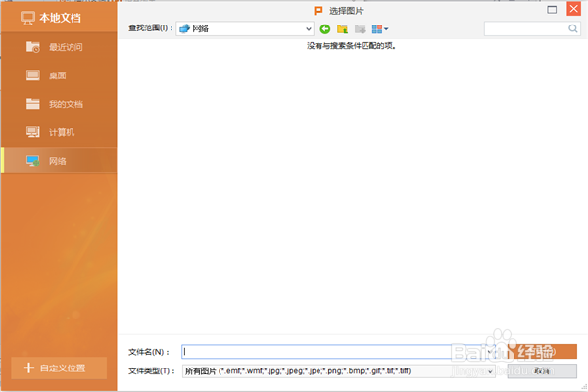Click the network icon in sidebar

pos(33,161)
